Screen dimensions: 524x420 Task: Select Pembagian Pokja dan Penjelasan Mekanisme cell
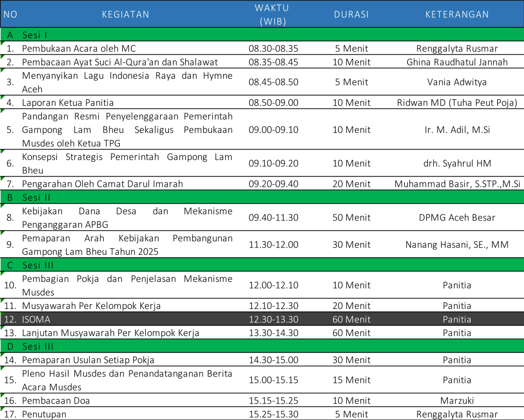(x=127, y=285)
